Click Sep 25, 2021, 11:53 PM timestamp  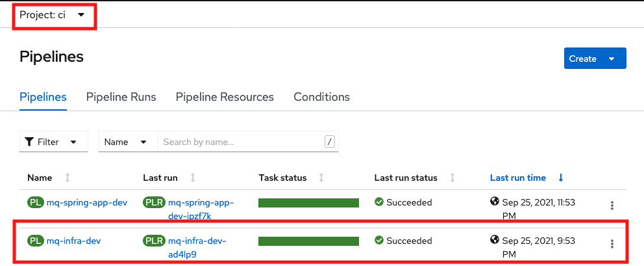tap(538, 209)
